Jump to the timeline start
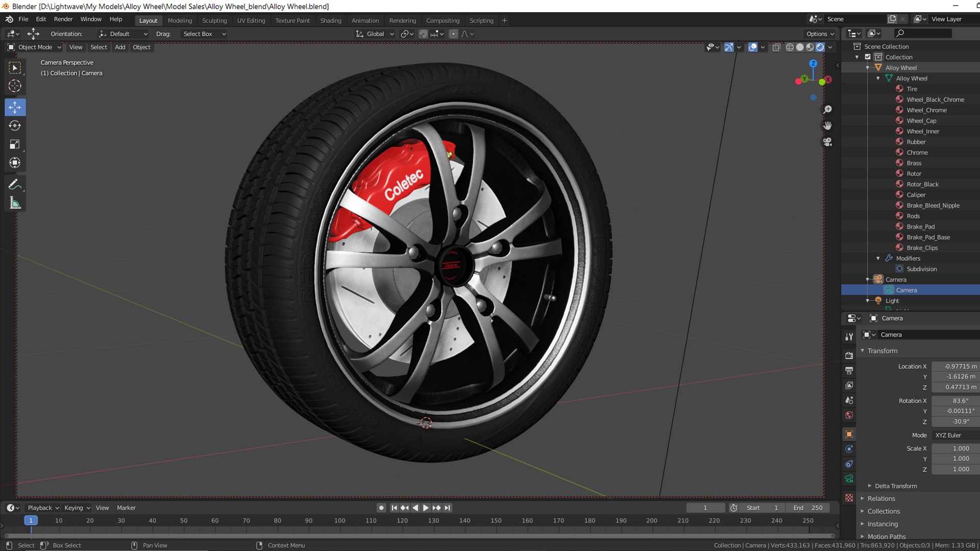Screen dimensions: 980x551 [394, 508]
